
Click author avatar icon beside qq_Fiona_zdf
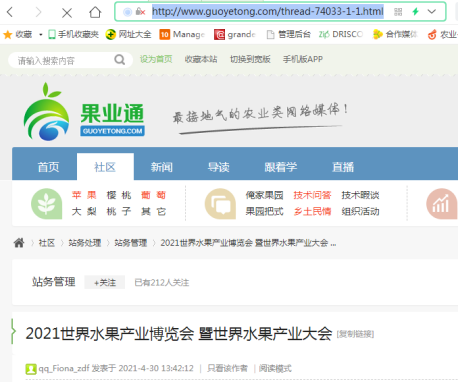(x=31, y=369)
